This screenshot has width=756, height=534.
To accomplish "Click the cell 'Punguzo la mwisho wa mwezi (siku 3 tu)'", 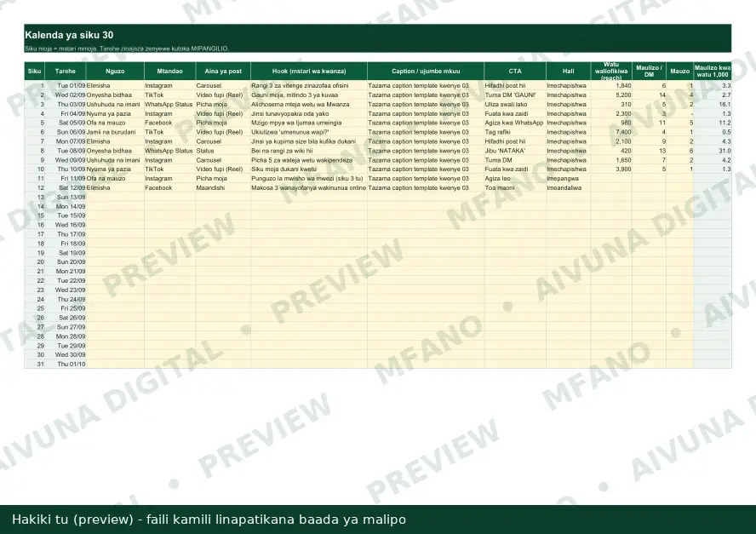I will pos(307,179).
